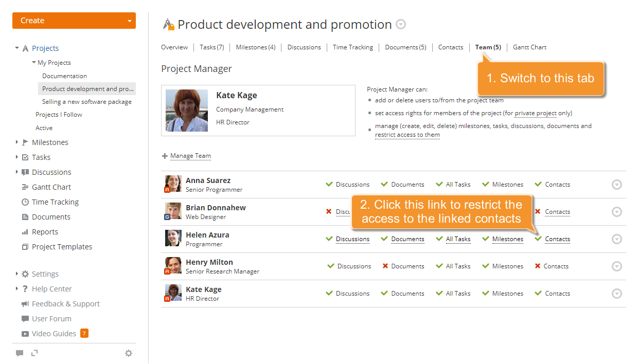Open the options chevron for Kate Kage's row
This screenshot has height=364, width=638.
click(616, 293)
